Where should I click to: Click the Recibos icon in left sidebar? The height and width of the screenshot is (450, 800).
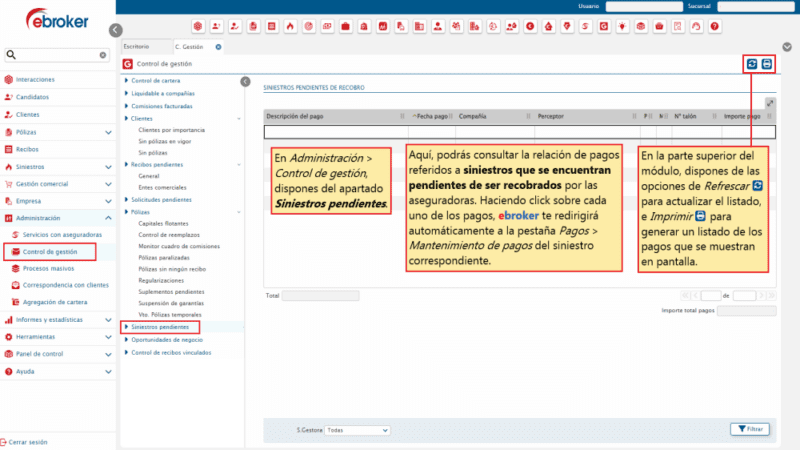9,149
